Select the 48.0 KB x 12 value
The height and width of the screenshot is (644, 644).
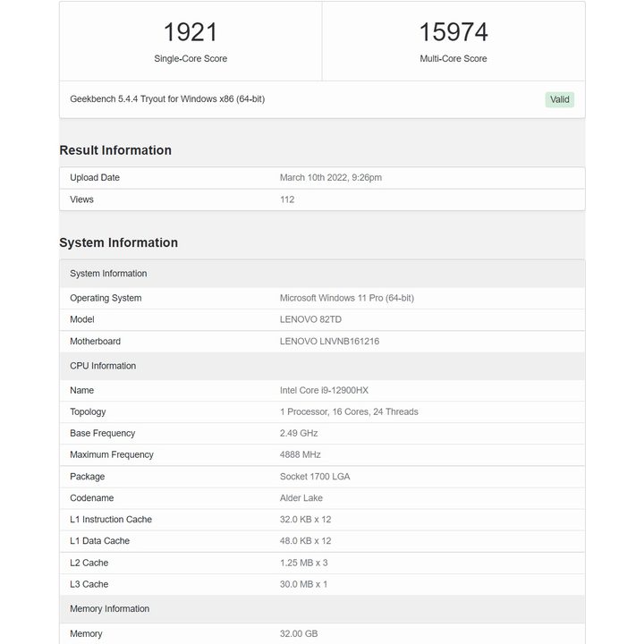pyautogui.click(x=305, y=541)
